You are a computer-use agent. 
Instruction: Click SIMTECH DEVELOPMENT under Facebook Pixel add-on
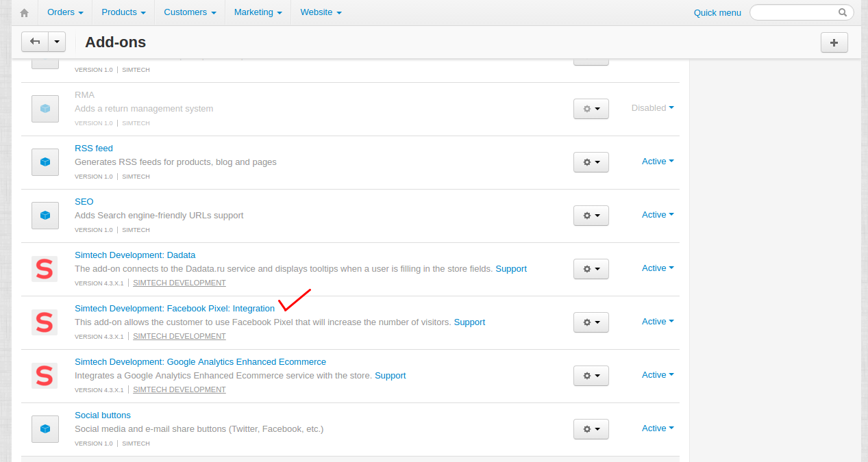pyautogui.click(x=179, y=336)
